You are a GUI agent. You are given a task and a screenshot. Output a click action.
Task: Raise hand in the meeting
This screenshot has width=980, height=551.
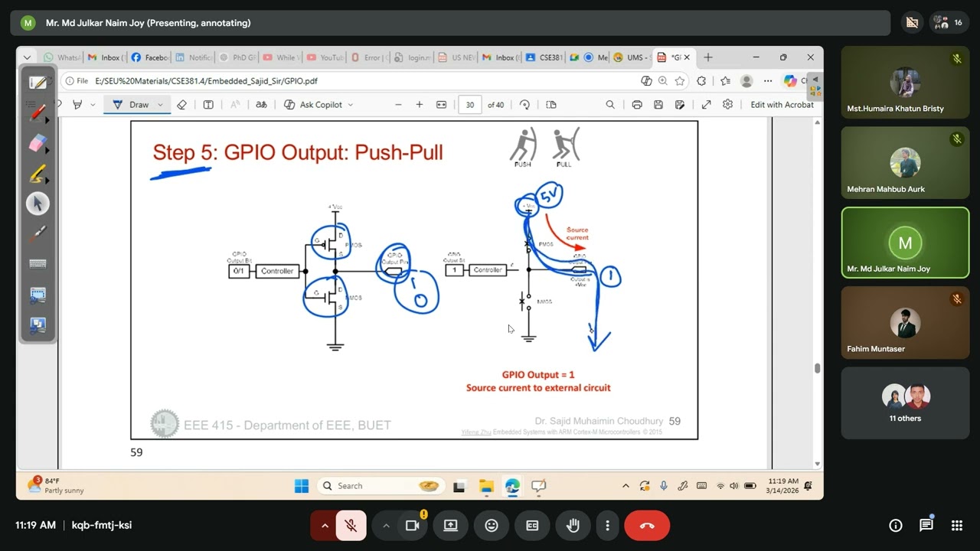[573, 526]
